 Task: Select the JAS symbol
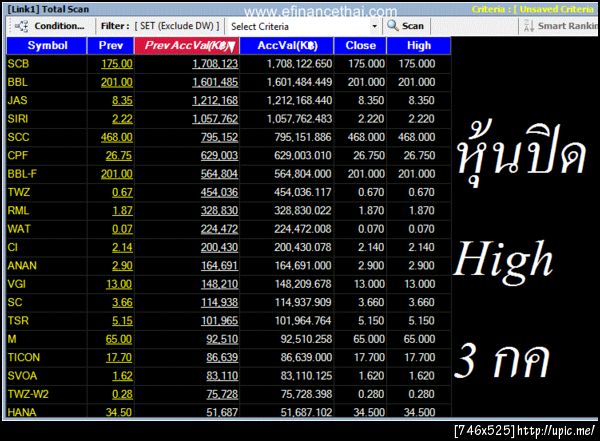(17, 100)
